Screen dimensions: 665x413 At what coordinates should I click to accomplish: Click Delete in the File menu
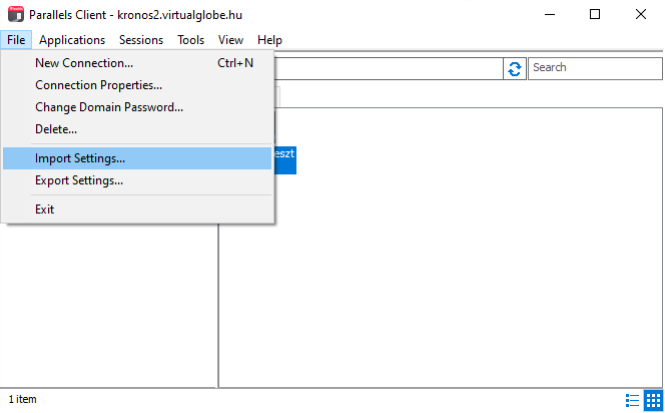click(56, 129)
